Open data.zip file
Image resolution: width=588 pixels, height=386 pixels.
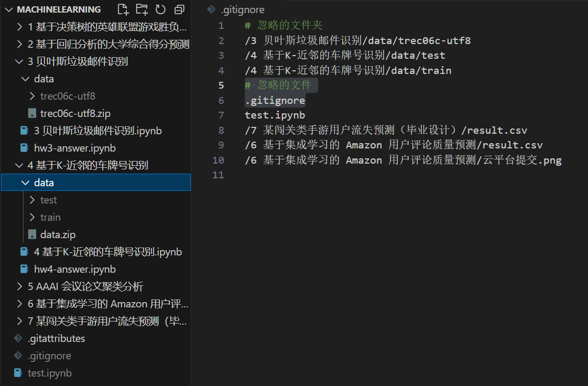[x=58, y=234]
